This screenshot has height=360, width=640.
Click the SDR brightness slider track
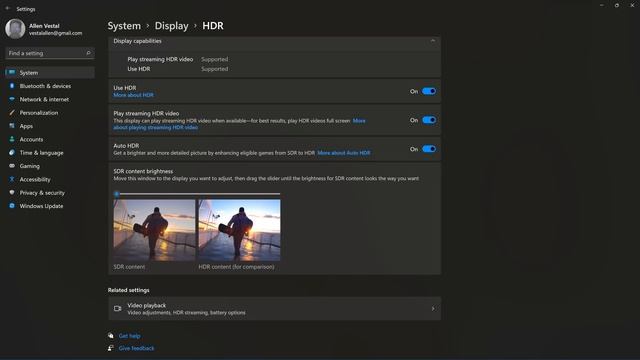pos(197,194)
